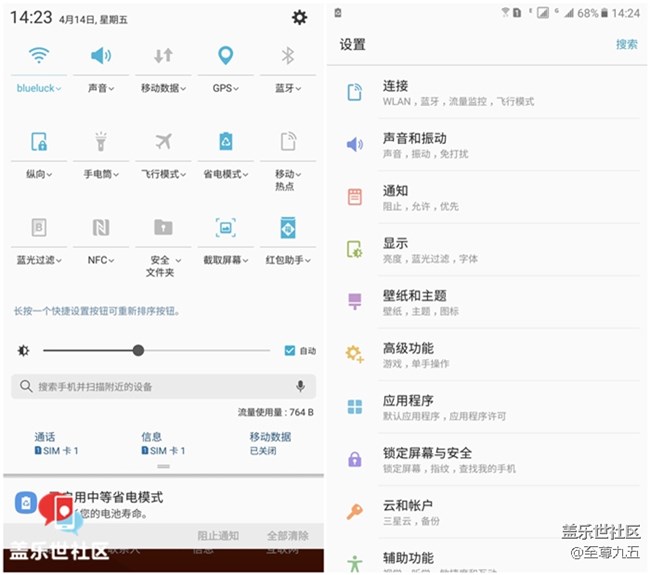
Task: Click 阻止通知 block notifications
Action: 218,536
